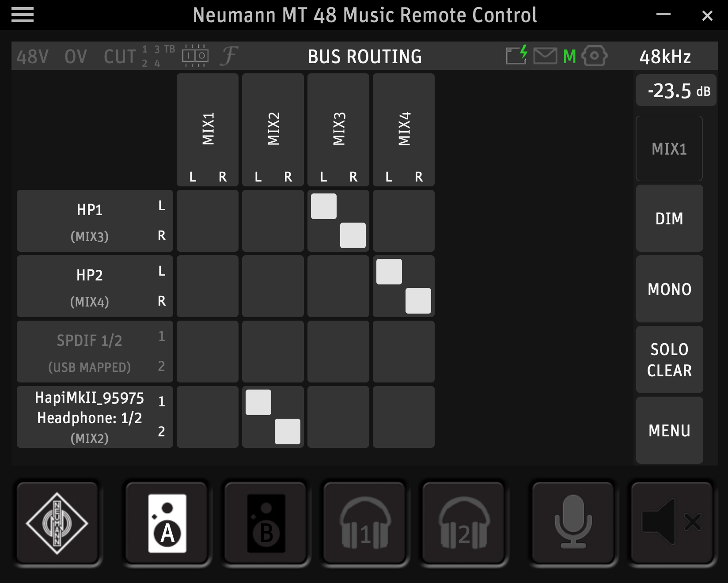Activate headphone output 1
728x583 pixels.
point(364,523)
